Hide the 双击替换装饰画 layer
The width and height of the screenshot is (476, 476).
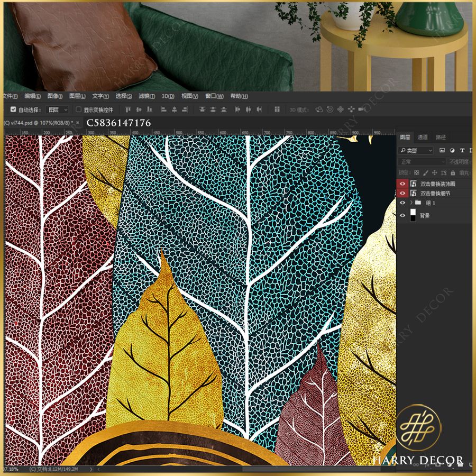[402, 184]
